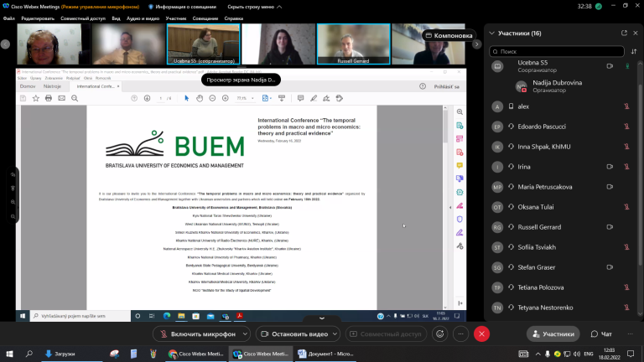
Task: Toggle Inna Shpak's muted microphone icon
Action: 626,147
